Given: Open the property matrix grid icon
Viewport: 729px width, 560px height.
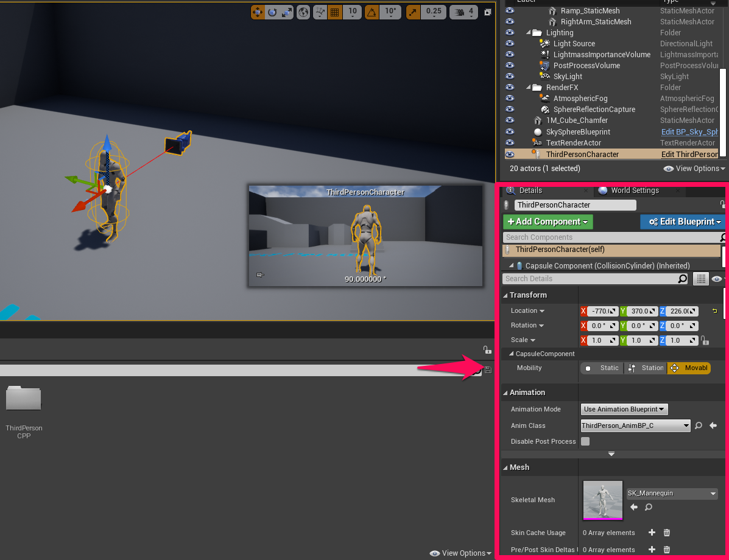Looking at the screenshot, I should [x=700, y=279].
